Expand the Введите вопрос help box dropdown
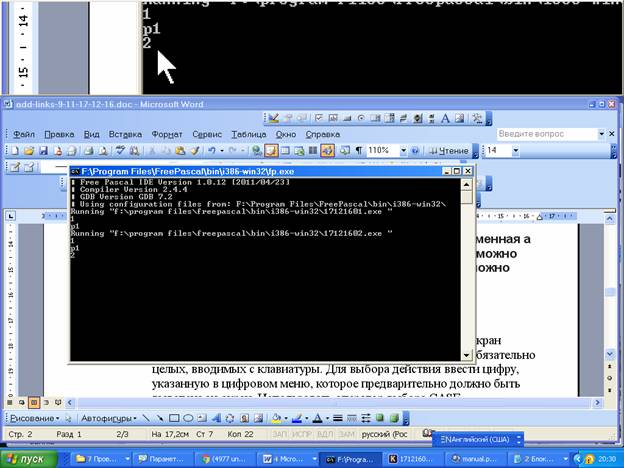The image size is (624, 468). (601, 134)
